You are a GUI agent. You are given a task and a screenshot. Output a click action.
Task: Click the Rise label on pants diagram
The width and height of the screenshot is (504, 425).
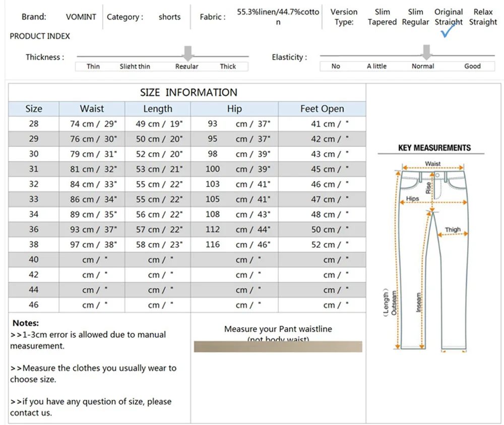(428, 188)
